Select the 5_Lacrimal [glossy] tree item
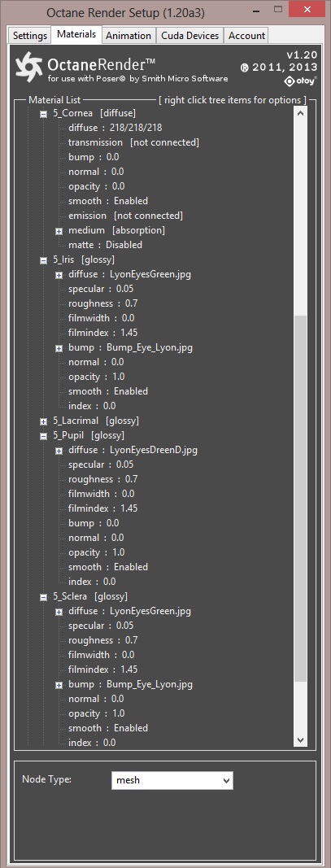The height and width of the screenshot is (868, 331). click(96, 421)
